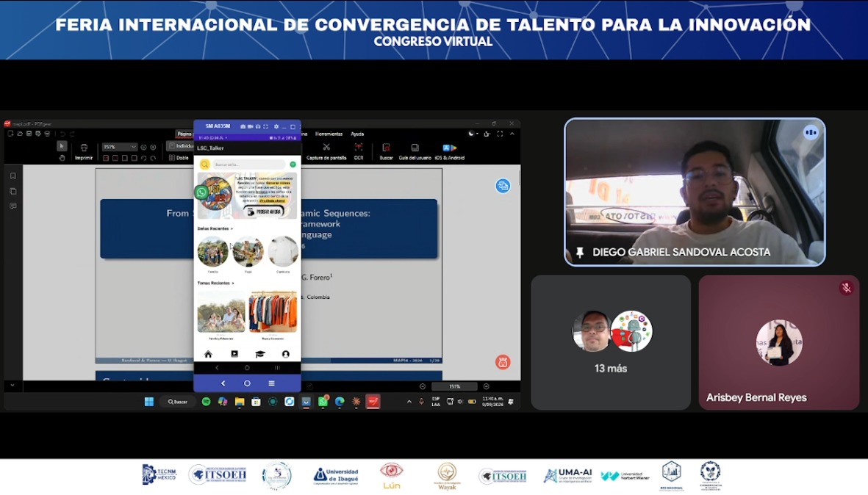Open the Ropa y Accesorios topic thumbnail

[x=273, y=312]
